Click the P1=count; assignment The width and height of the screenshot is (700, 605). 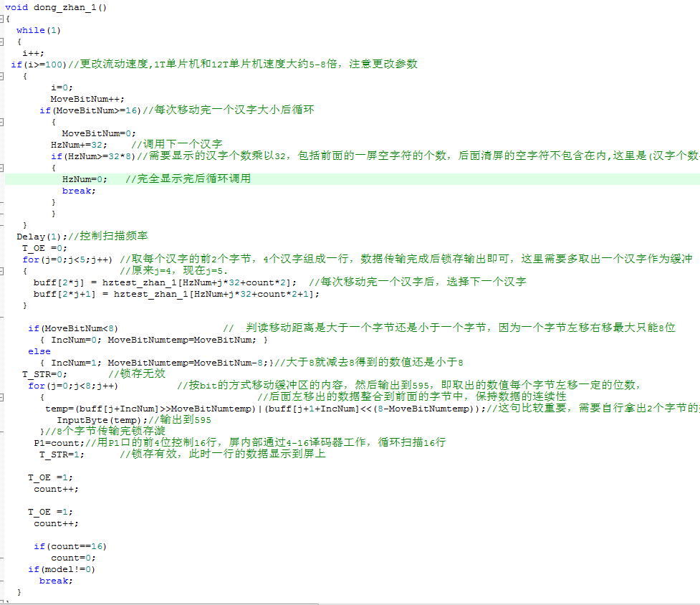(x=59, y=443)
